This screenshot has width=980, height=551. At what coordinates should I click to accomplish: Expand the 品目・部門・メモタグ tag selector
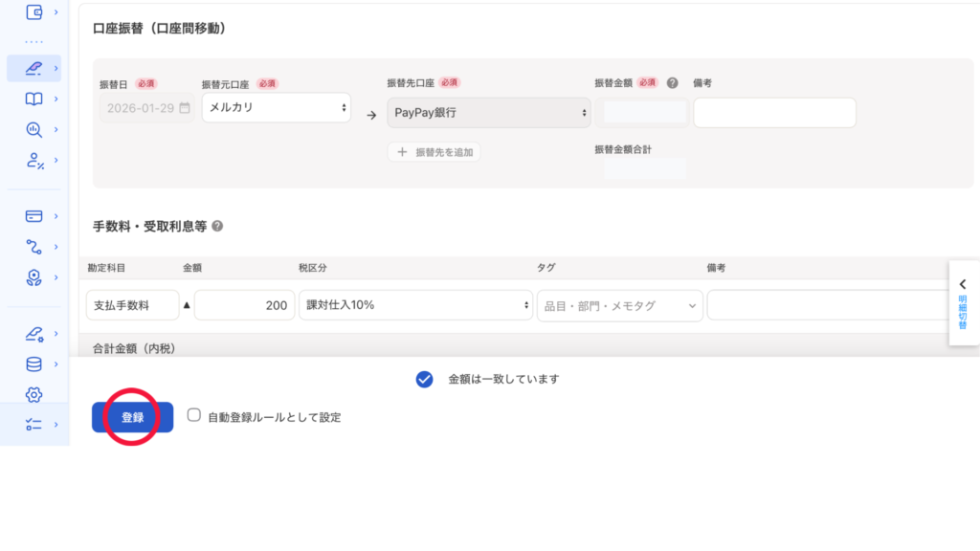(x=619, y=306)
